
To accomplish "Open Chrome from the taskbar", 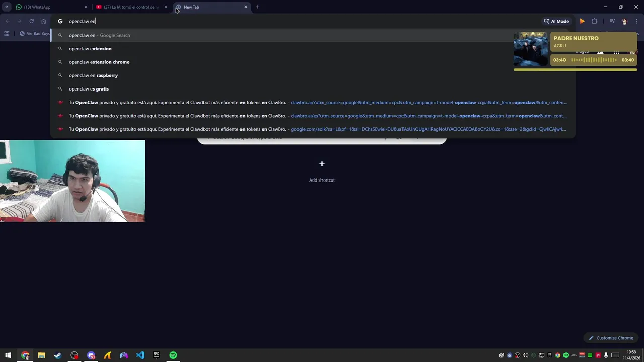I will [x=25, y=355].
